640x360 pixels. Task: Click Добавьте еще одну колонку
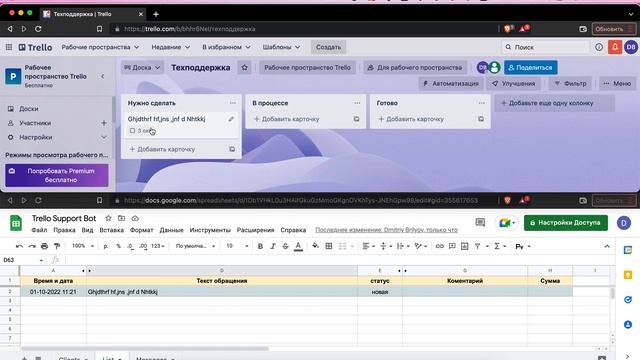click(554, 103)
